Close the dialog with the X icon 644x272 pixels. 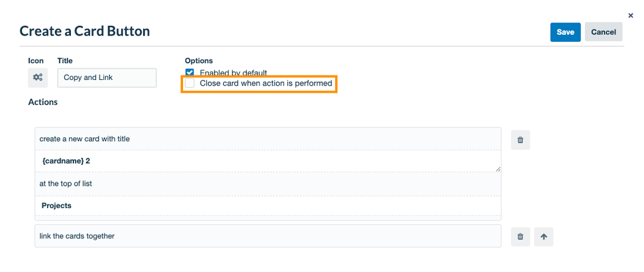[631, 15]
